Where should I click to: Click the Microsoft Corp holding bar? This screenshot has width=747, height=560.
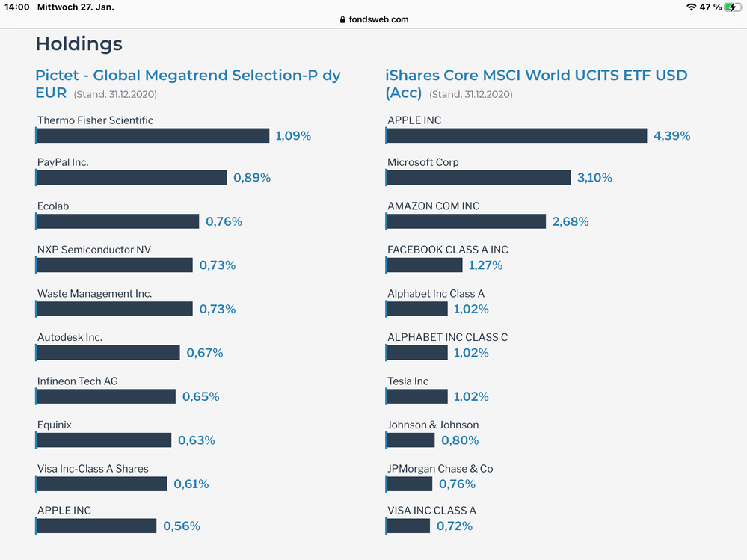tap(479, 177)
